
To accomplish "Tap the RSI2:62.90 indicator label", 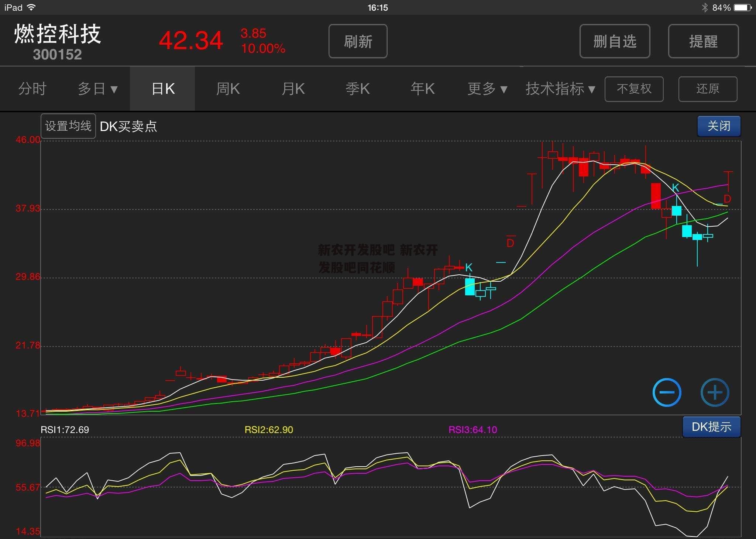I will click(x=269, y=430).
